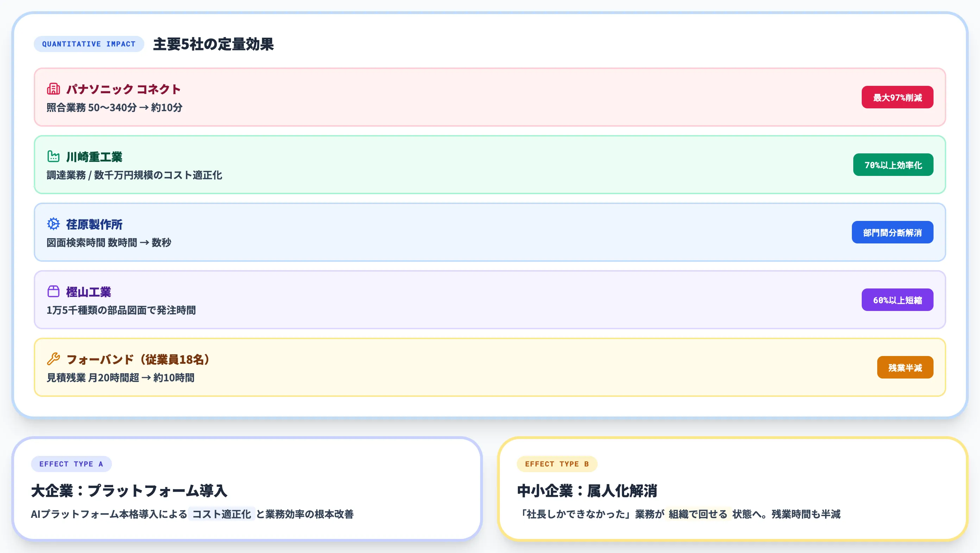Click the 残業半減 orange badge
The height and width of the screenshot is (553, 980).
point(905,368)
